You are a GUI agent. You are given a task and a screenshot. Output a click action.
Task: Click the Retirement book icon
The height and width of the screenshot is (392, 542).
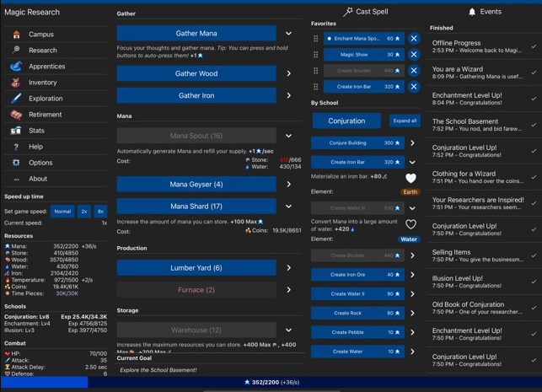[16, 115]
